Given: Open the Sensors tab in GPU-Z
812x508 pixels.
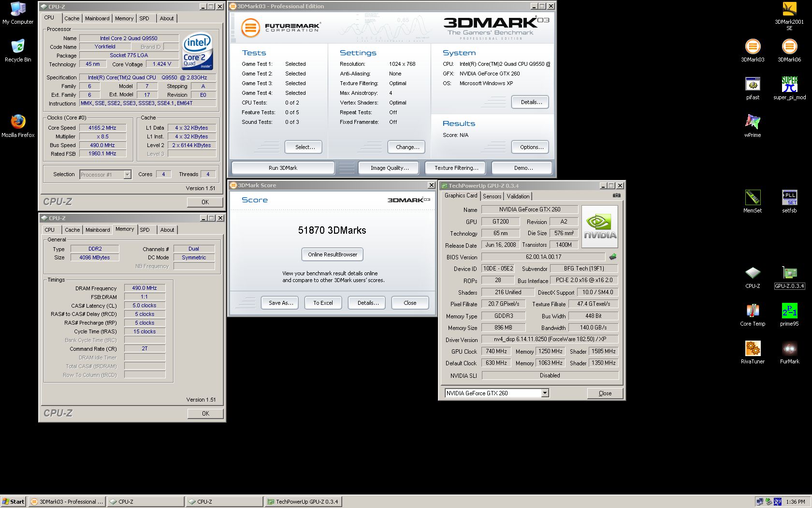Looking at the screenshot, I should (x=492, y=196).
